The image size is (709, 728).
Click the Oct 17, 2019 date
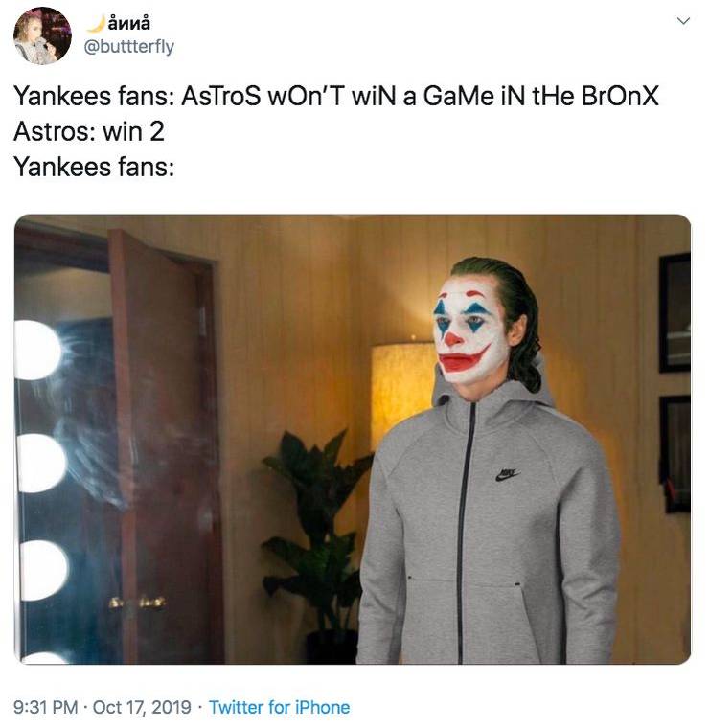point(142,707)
